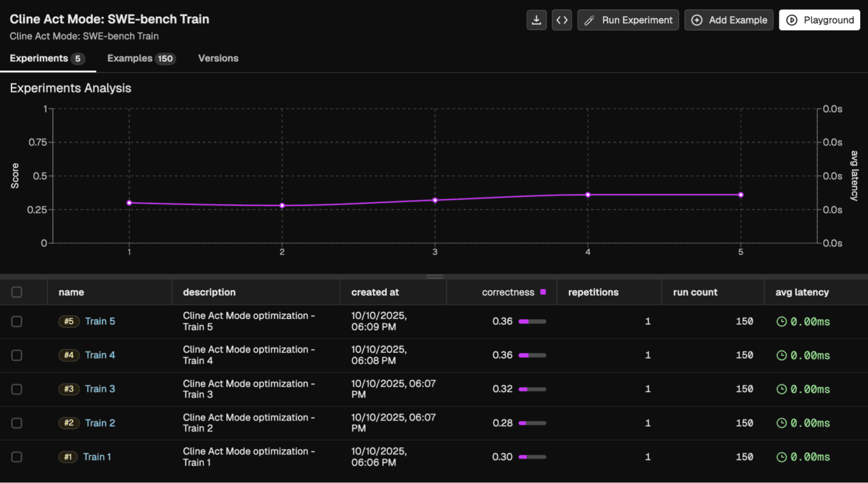This screenshot has height=483, width=868.
Task: Click the download dataset icon
Action: (536, 19)
